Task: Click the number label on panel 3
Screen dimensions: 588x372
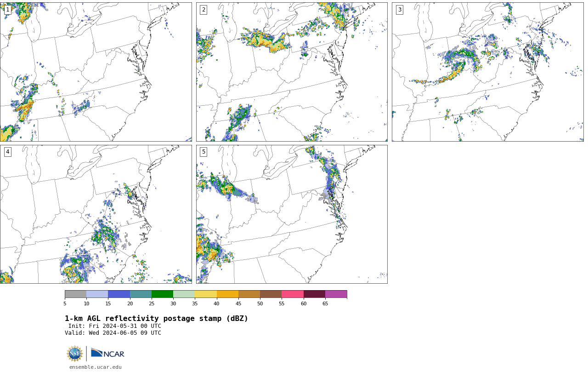Action: pyautogui.click(x=399, y=10)
